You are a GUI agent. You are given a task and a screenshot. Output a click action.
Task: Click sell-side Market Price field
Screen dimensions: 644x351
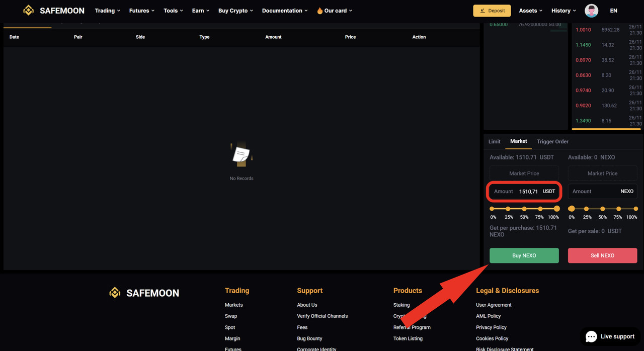pyautogui.click(x=602, y=173)
